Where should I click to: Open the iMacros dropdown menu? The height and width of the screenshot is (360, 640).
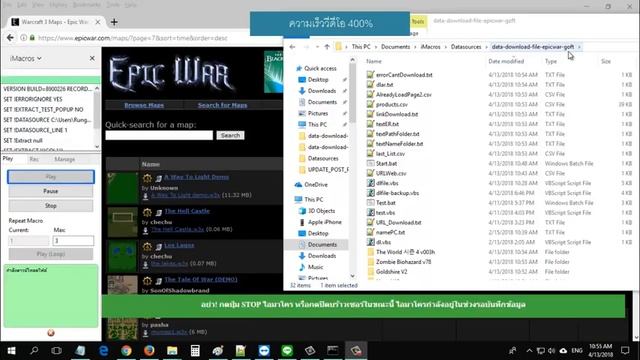(26, 58)
